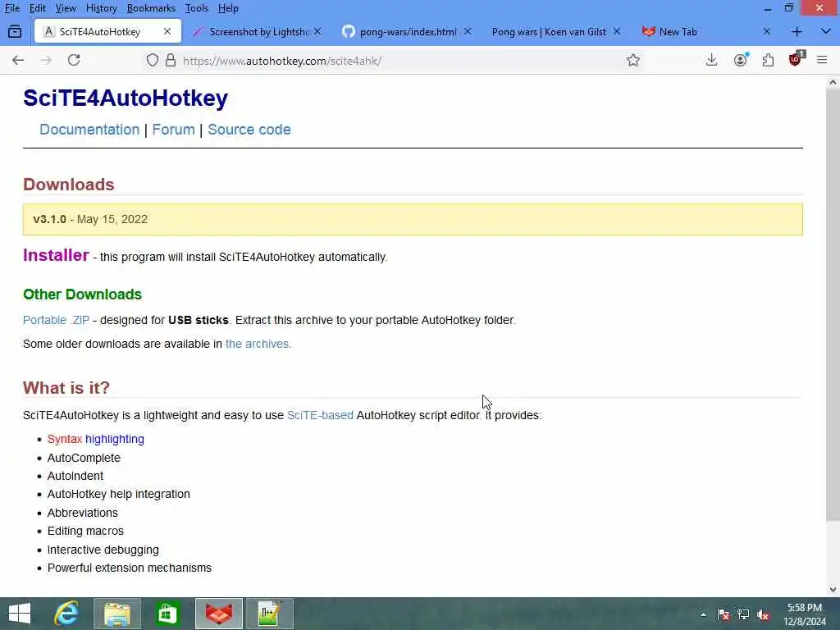
Task: Launch Internet Explorer from the taskbar
Action: pyautogui.click(x=66, y=614)
